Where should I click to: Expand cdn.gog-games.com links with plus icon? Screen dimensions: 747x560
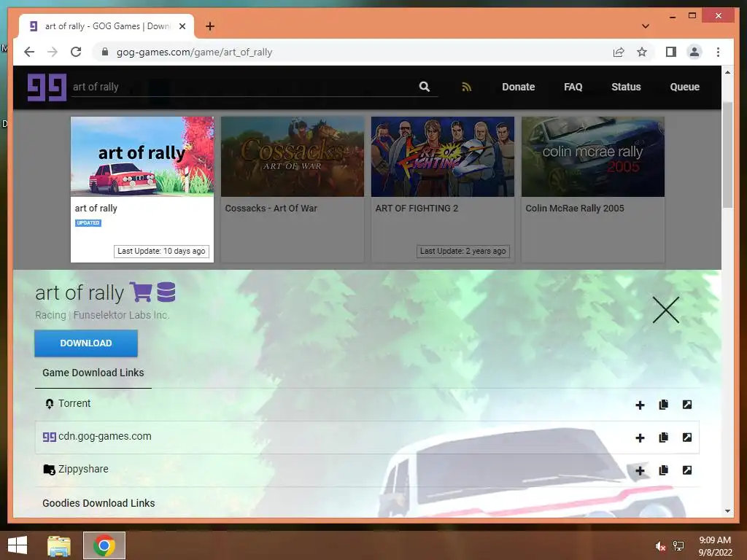pos(640,437)
